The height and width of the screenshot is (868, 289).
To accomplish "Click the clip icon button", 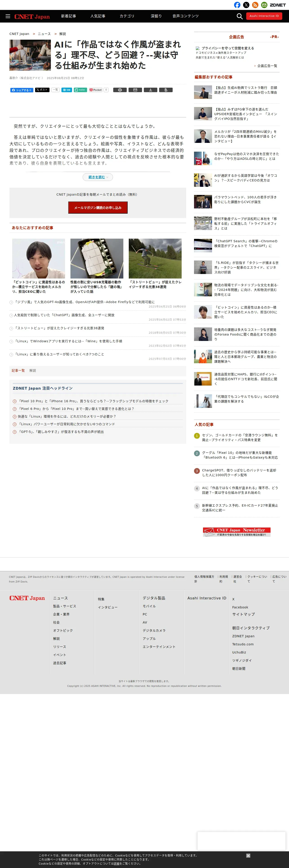I will (166, 90).
